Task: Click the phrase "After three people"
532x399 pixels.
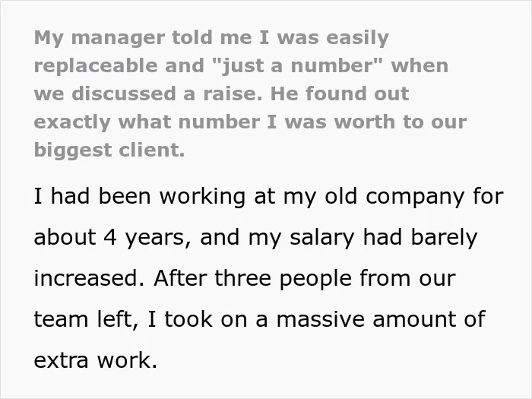Action: [253, 278]
